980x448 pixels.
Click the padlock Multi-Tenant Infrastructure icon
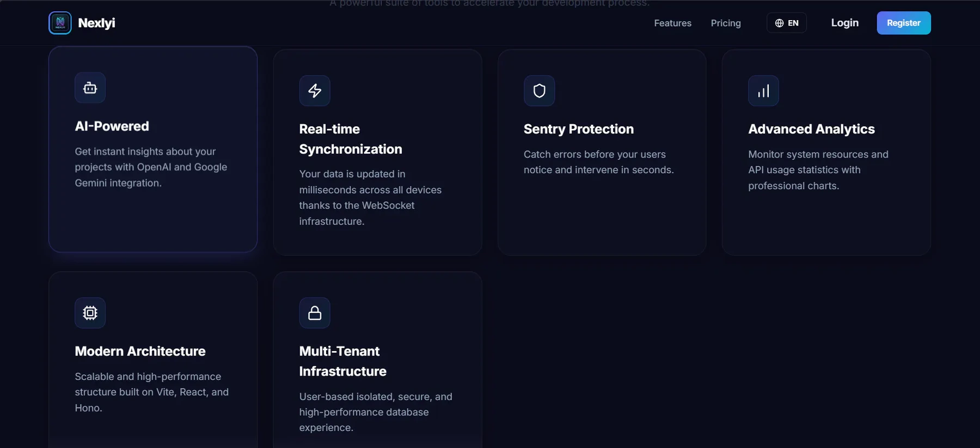[x=315, y=313]
